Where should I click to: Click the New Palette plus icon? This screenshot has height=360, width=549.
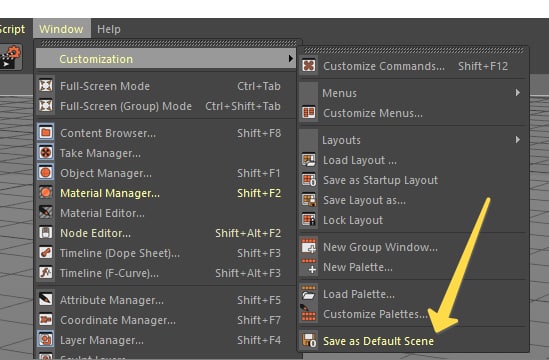(x=309, y=266)
